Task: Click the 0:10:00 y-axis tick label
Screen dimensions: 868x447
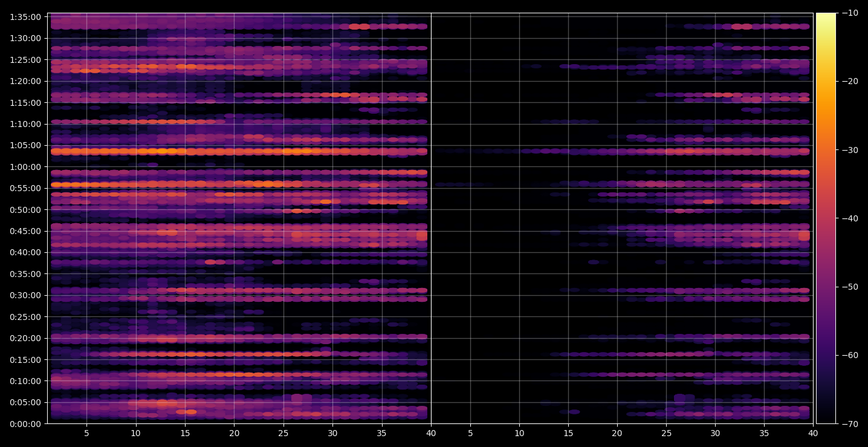Action: coord(25,381)
